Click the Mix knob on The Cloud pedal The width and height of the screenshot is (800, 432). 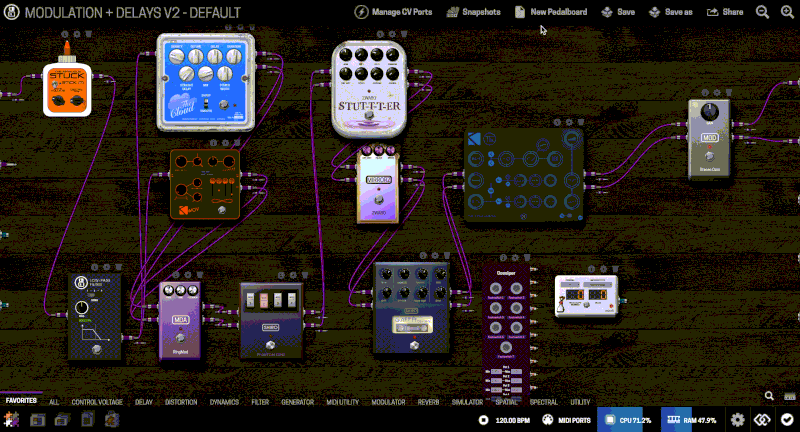(206, 74)
